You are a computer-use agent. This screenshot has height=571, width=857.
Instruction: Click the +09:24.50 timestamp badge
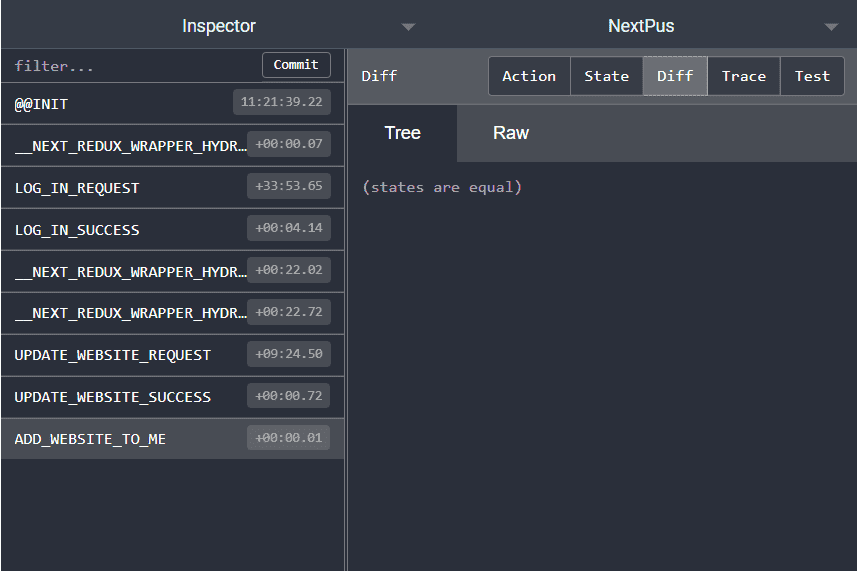289,354
